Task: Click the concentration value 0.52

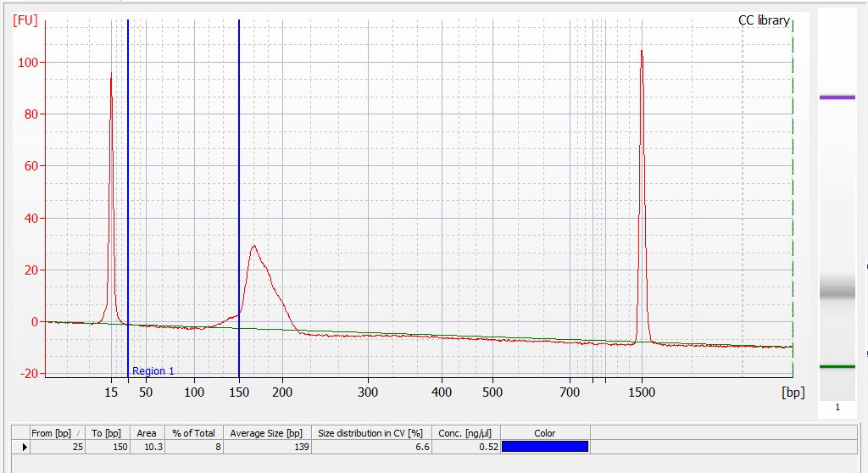Action: 465,447
